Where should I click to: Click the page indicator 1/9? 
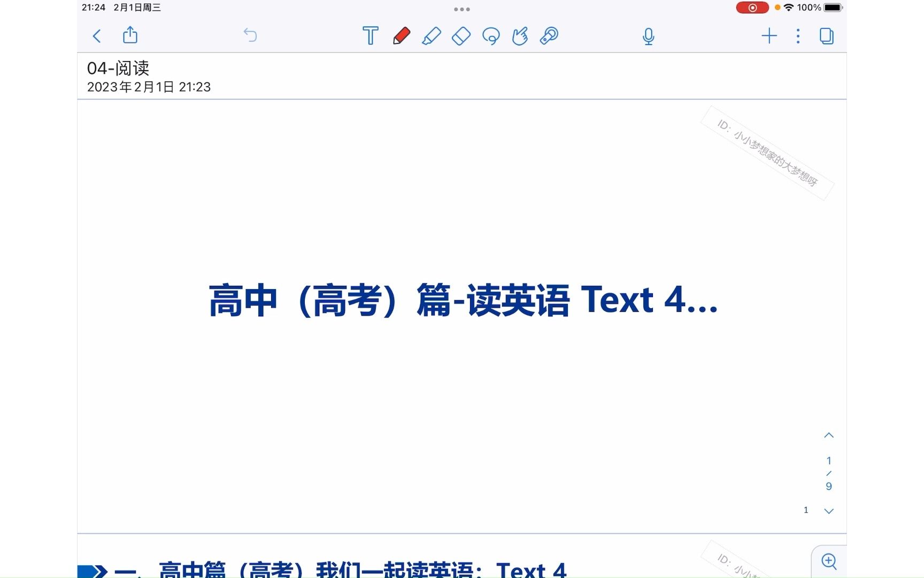[x=829, y=473]
